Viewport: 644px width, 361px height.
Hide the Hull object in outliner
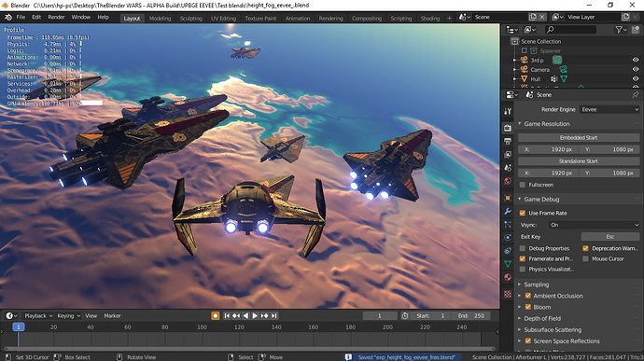(x=636, y=79)
